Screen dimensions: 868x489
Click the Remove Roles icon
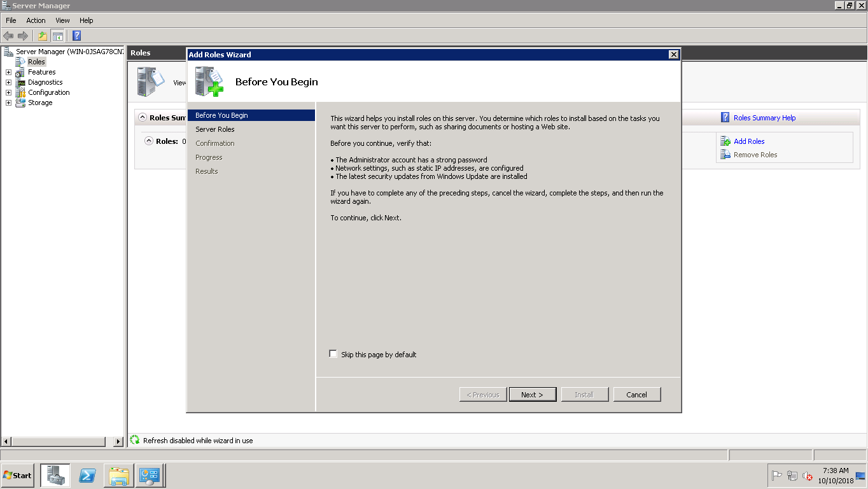pyautogui.click(x=725, y=155)
